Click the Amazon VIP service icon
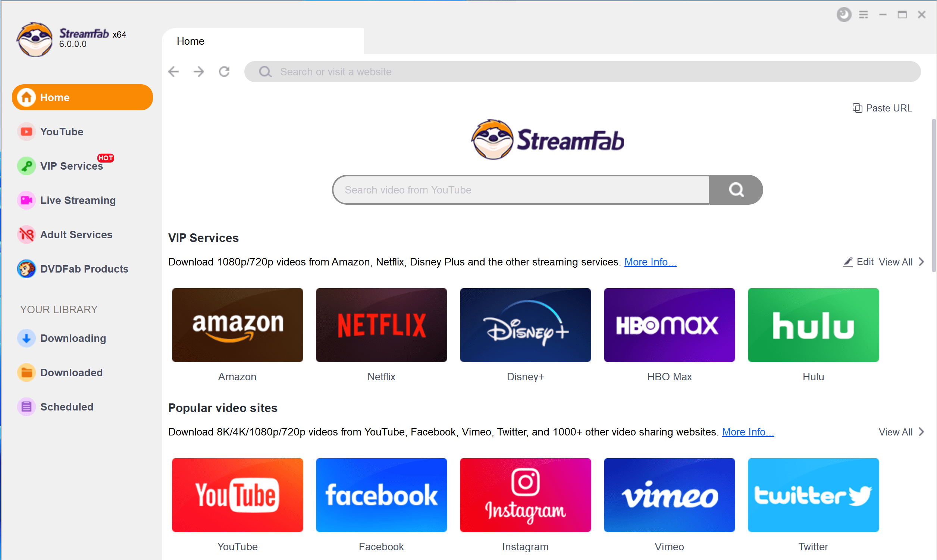This screenshot has height=560, width=937. pyautogui.click(x=237, y=324)
